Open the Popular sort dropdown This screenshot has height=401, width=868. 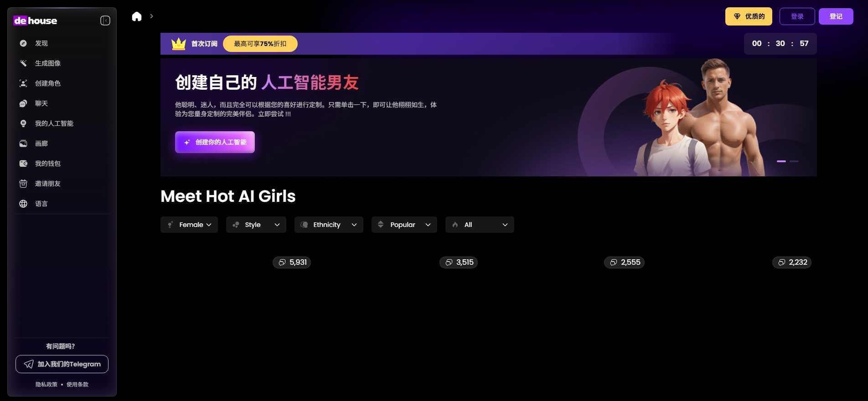click(x=404, y=225)
